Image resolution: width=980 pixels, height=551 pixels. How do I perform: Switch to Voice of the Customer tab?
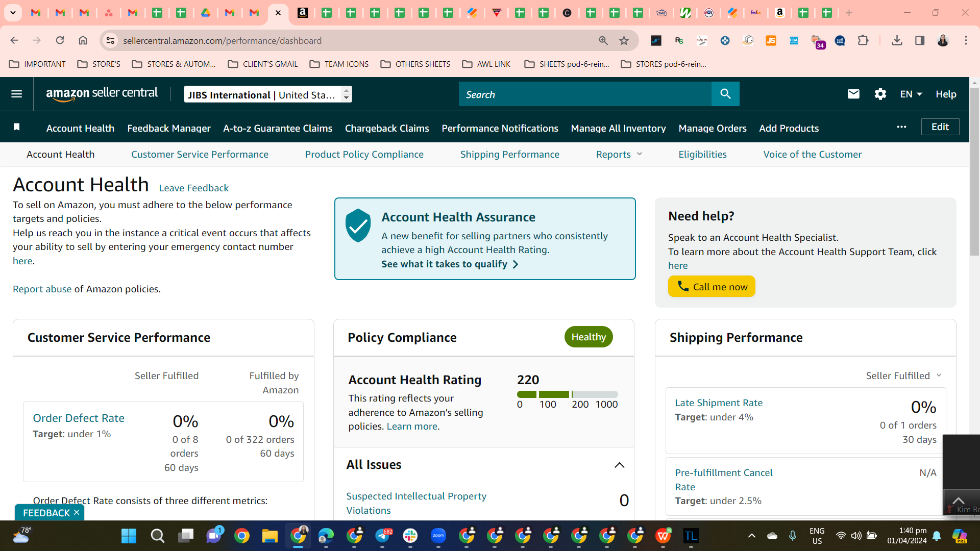(x=812, y=154)
